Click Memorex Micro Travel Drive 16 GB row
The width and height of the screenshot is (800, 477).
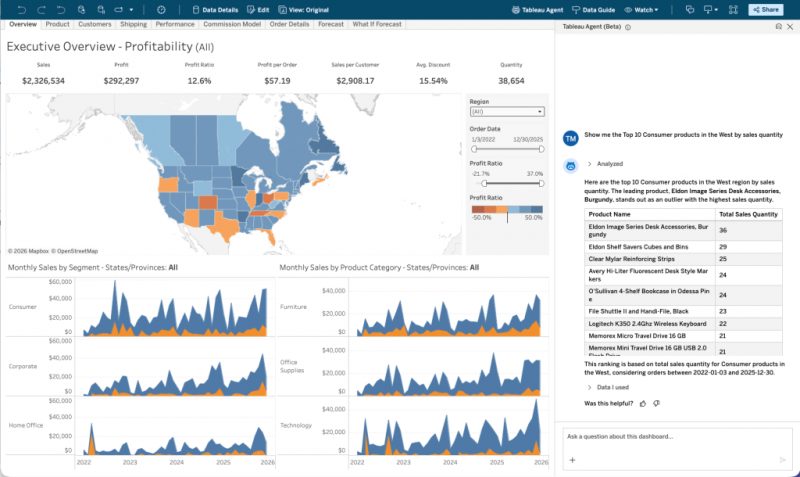point(683,336)
